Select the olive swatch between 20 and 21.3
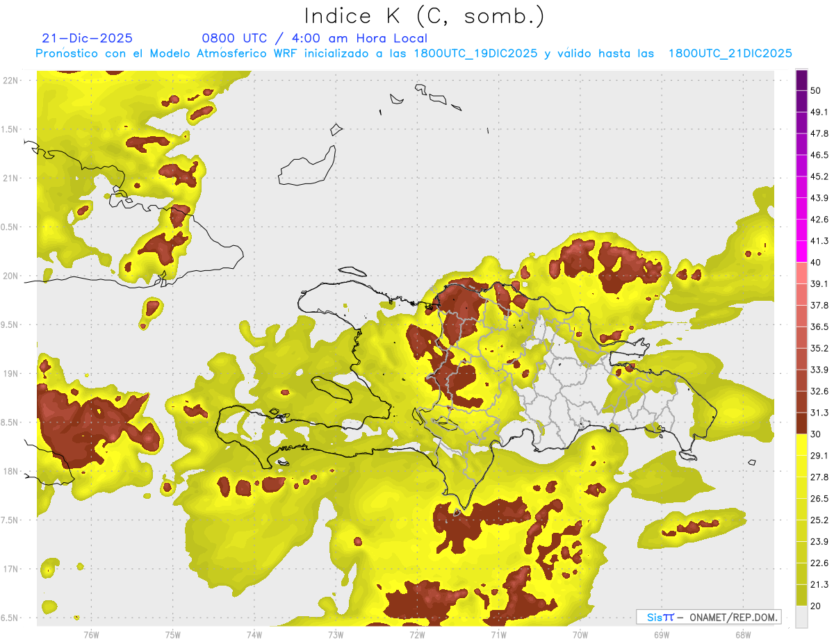Viewport: 834px width, 644px height. tap(801, 595)
